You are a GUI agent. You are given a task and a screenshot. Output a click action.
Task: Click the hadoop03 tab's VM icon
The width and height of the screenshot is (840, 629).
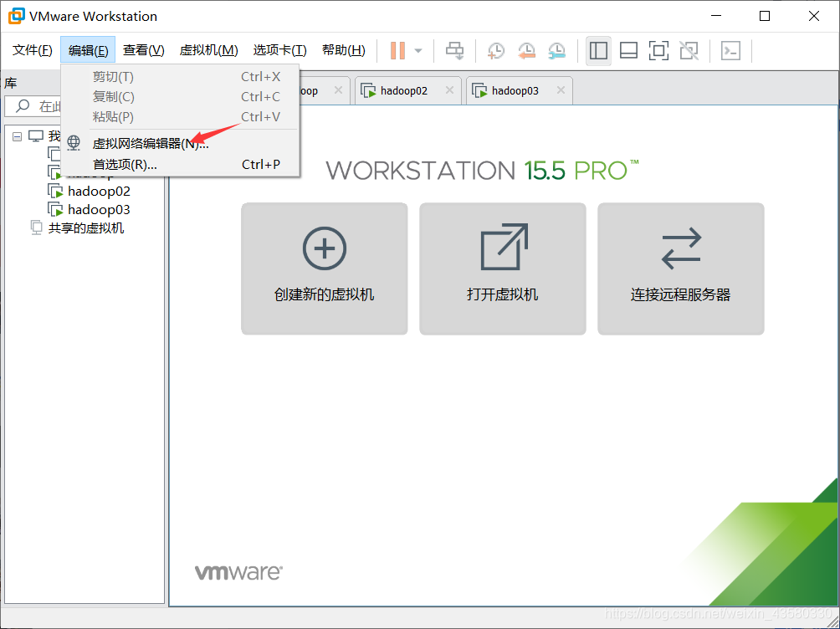click(x=479, y=90)
